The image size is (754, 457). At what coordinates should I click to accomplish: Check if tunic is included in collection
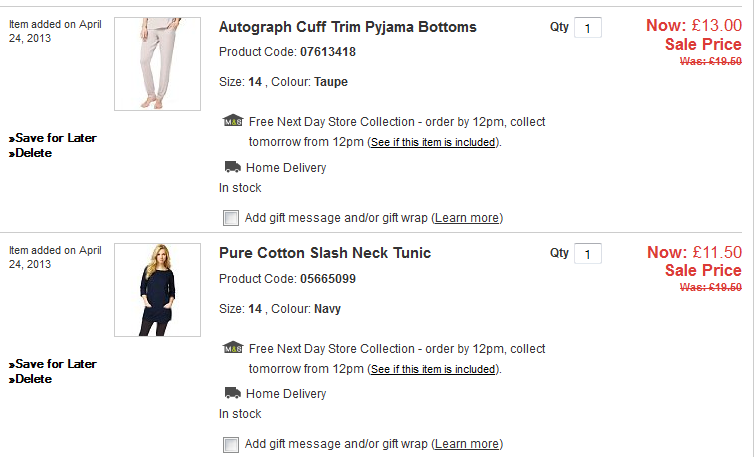433,369
